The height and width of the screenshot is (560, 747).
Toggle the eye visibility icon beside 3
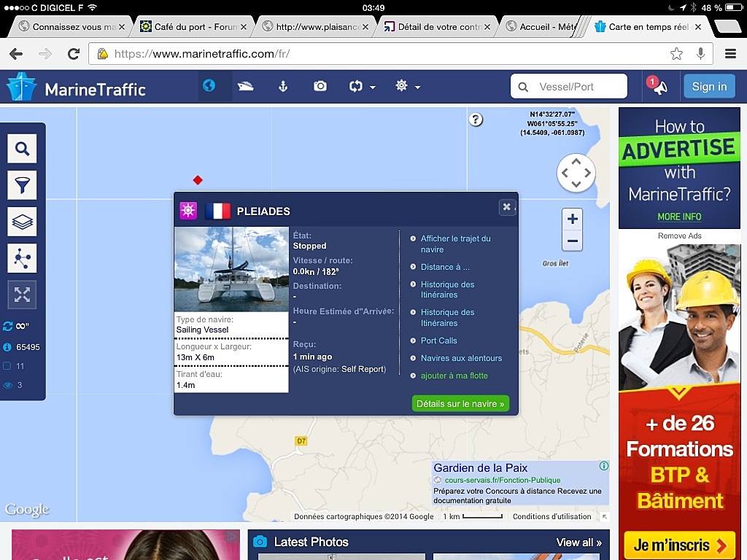7,385
